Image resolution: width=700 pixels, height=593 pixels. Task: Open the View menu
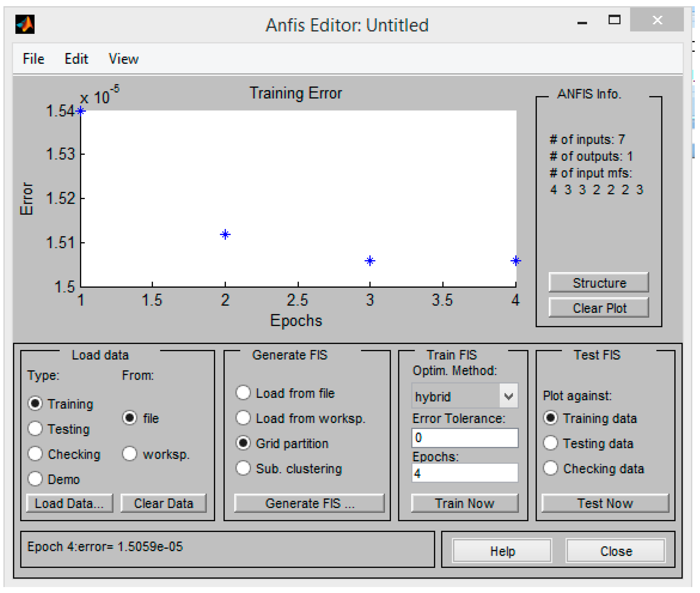pos(123,59)
